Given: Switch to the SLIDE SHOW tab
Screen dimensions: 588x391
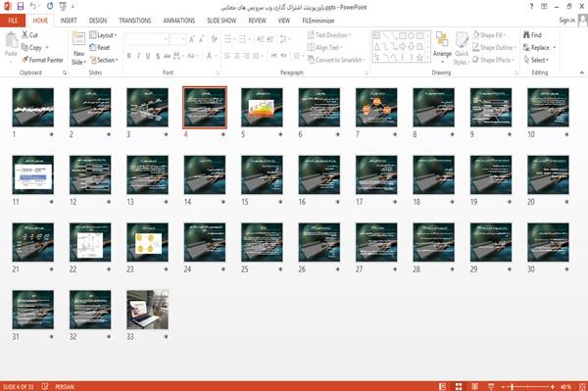Looking at the screenshot, I should (x=221, y=21).
